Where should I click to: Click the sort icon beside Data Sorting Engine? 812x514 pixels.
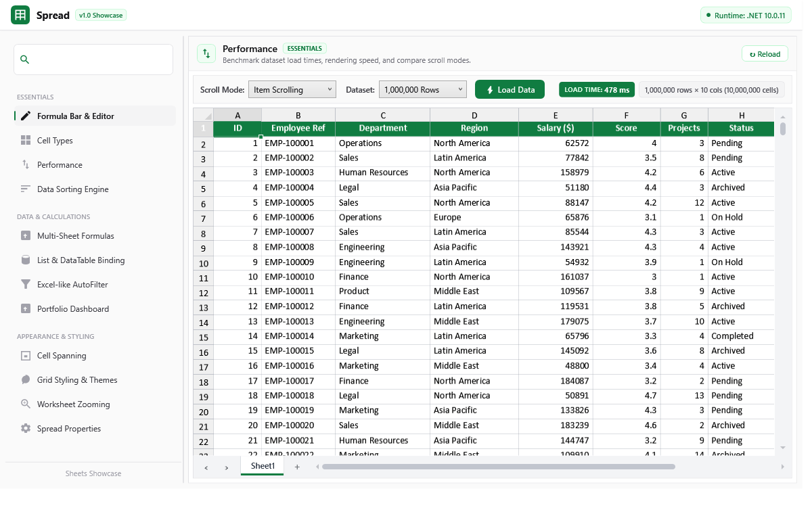tap(26, 189)
